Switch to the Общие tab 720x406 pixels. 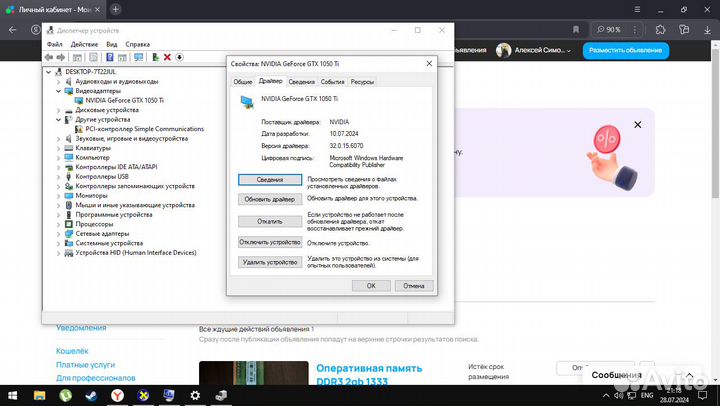243,82
